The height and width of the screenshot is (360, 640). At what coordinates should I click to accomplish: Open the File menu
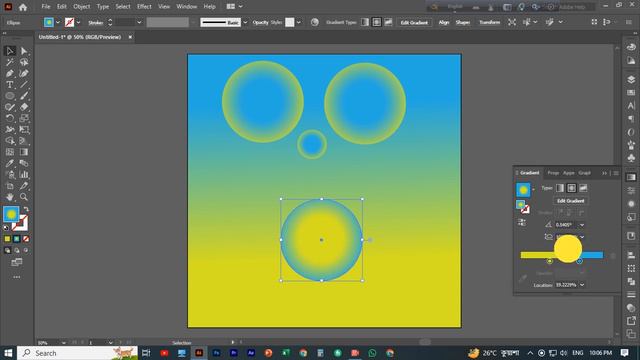point(46,7)
